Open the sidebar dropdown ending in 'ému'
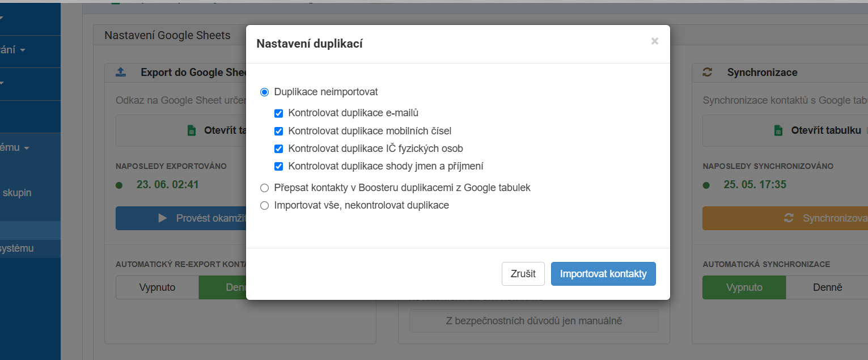 pyautogui.click(x=15, y=147)
